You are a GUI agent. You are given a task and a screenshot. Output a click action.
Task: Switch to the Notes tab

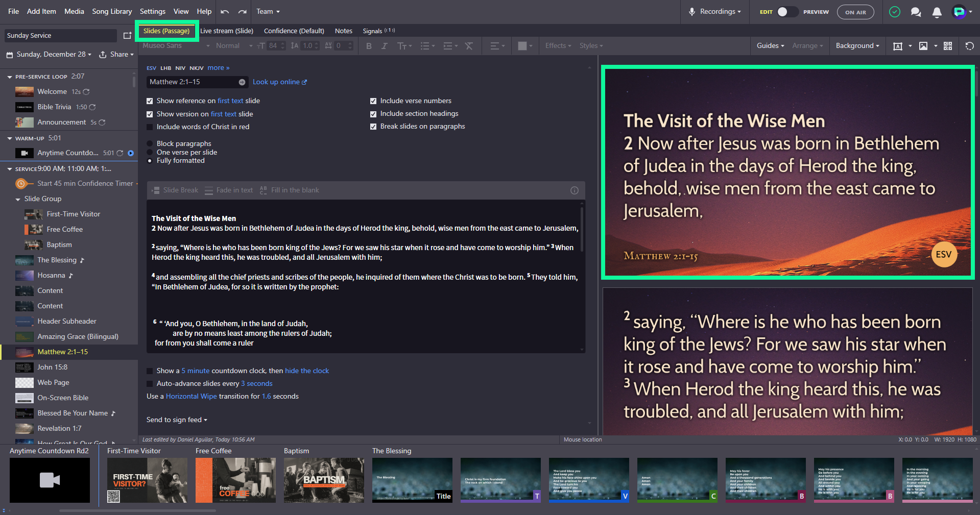pos(344,31)
